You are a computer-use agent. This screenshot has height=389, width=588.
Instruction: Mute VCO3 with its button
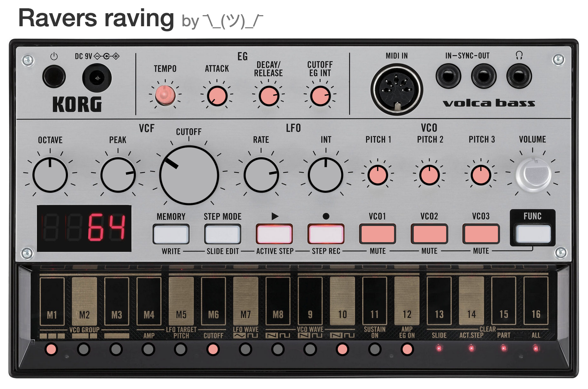[481, 234]
